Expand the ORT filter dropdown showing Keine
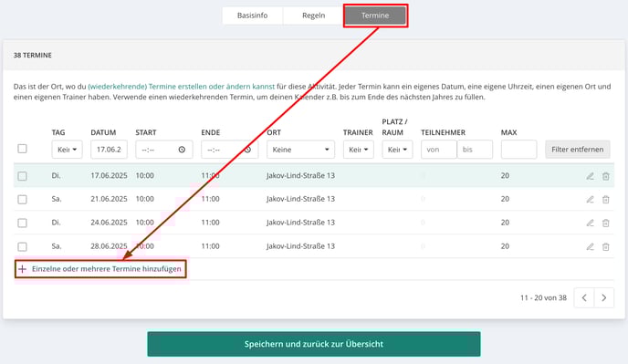Image resolution: width=628 pixels, height=364 pixels. [300, 150]
